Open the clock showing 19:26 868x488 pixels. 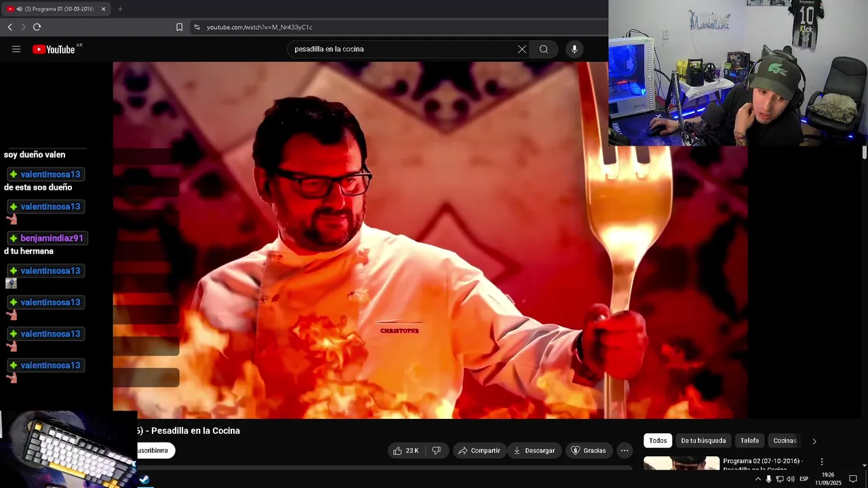[828, 479]
